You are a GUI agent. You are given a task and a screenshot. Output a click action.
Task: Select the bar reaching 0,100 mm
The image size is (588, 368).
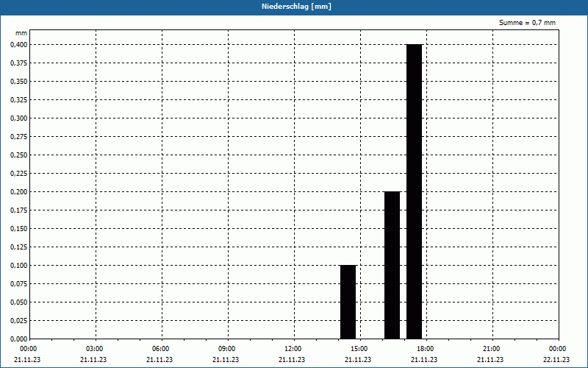coord(348,302)
